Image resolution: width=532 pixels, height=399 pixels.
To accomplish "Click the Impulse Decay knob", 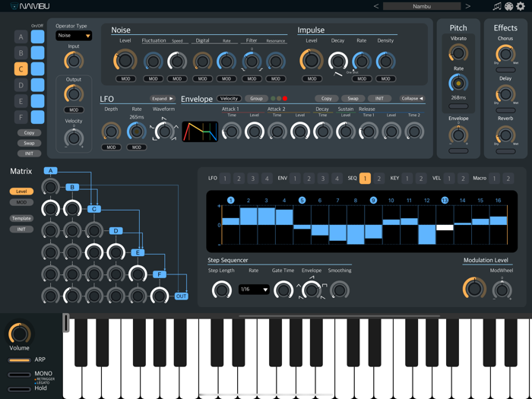I will (338, 62).
